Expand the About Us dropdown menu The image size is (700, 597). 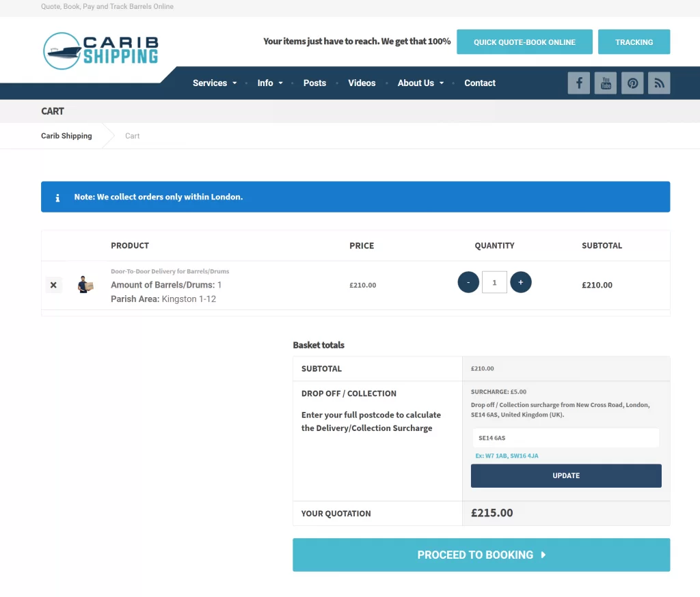click(420, 83)
